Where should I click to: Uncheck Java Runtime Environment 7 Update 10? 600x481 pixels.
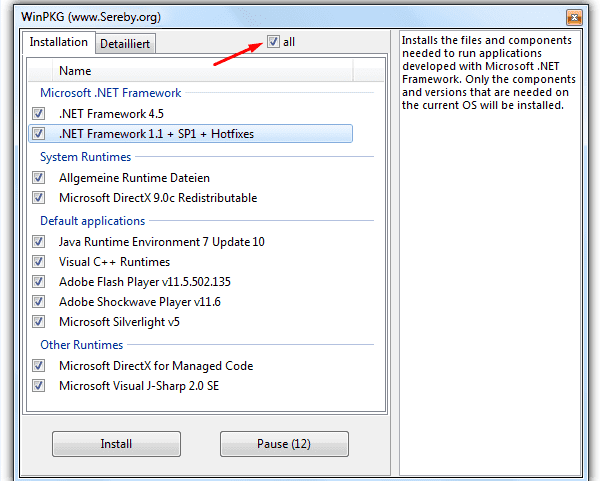click(x=38, y=241)
